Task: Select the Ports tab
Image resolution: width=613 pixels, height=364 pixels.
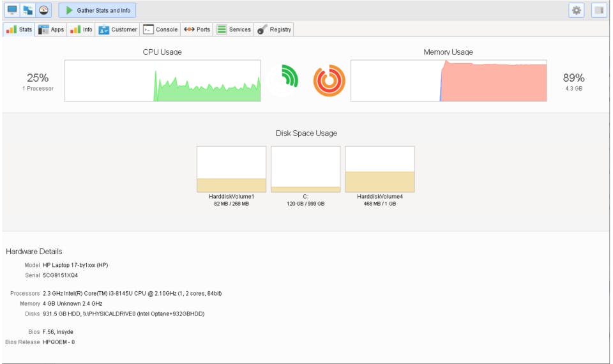Action: click(197, 29)
